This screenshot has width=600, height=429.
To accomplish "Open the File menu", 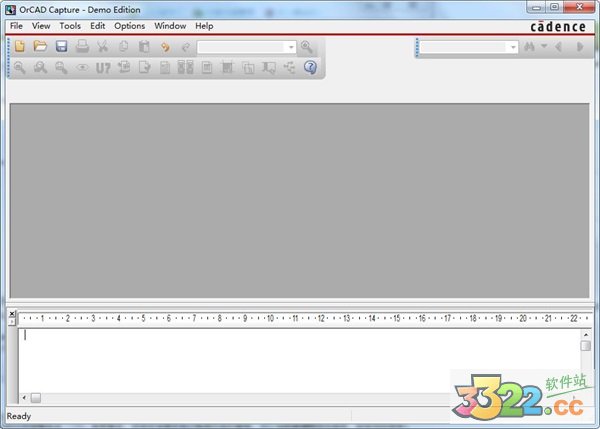I will point(15,25).
